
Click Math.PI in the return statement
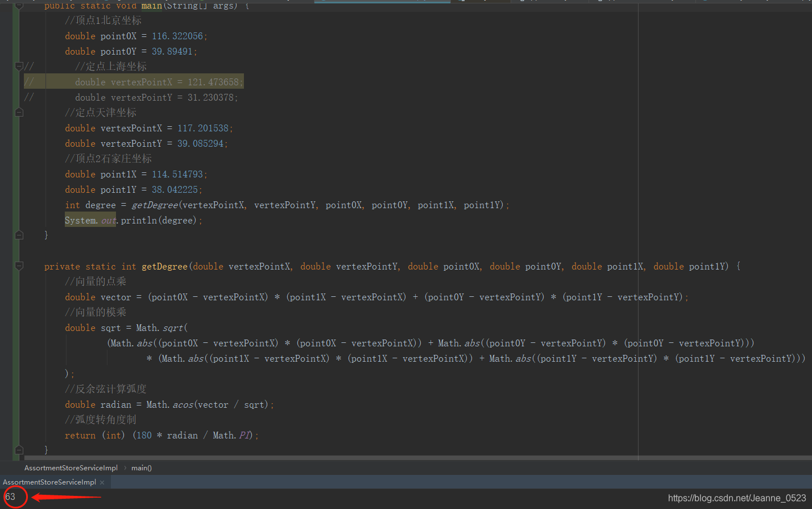[232, 435]
